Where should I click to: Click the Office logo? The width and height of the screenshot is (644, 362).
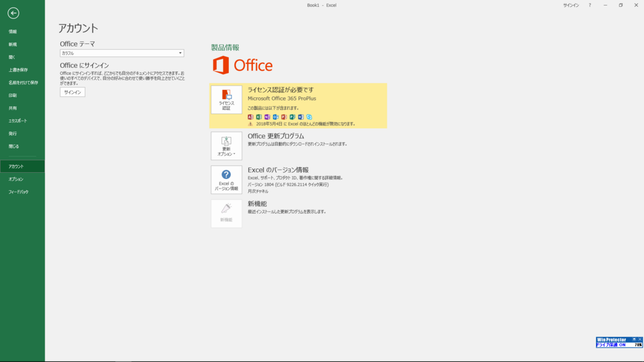click(x=242, y=65)
